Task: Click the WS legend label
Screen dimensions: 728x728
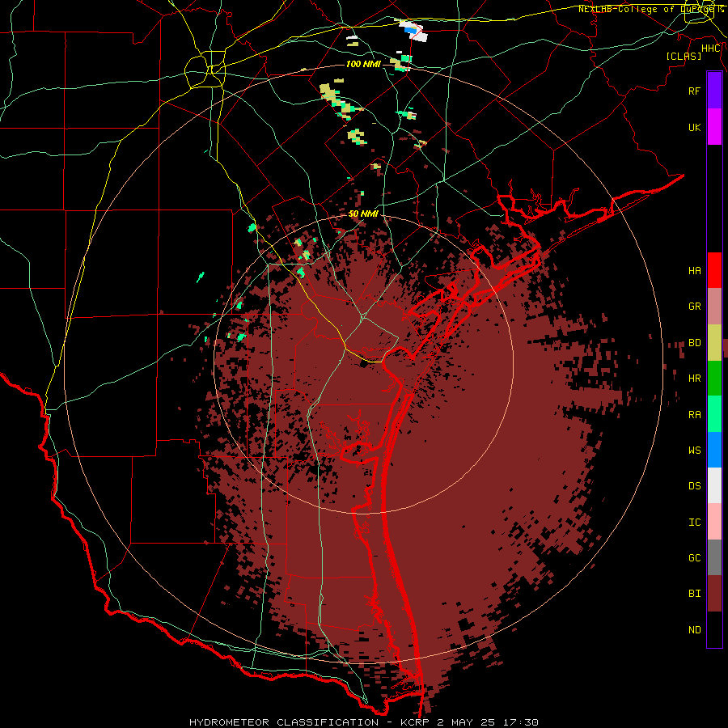Action: coord(695,451)
